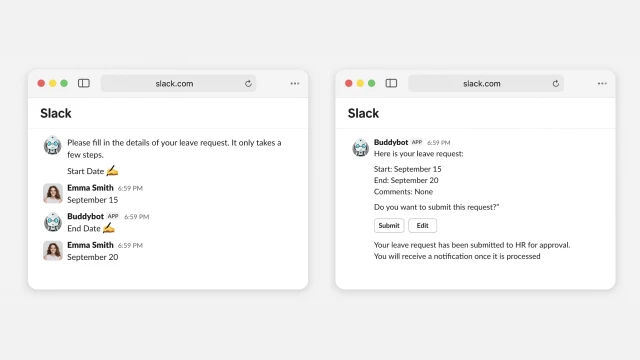Click Buddybot avatar in the right window
640x360 pixels.
(x=360, y=147)
